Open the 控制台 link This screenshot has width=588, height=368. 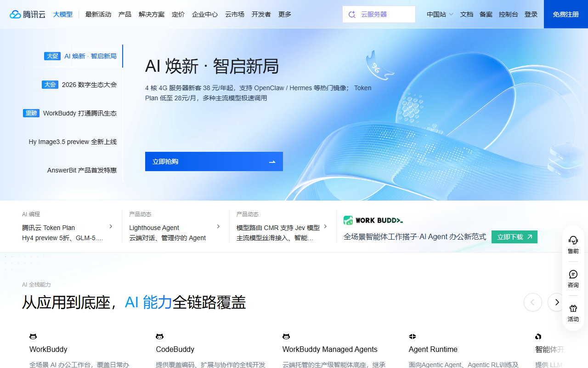509,14
